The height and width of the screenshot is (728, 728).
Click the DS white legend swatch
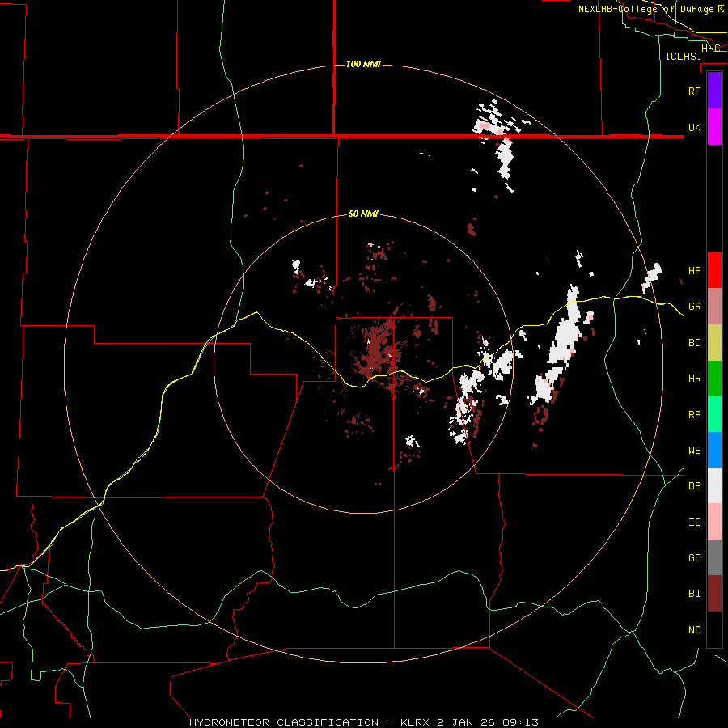coord(714,485)
